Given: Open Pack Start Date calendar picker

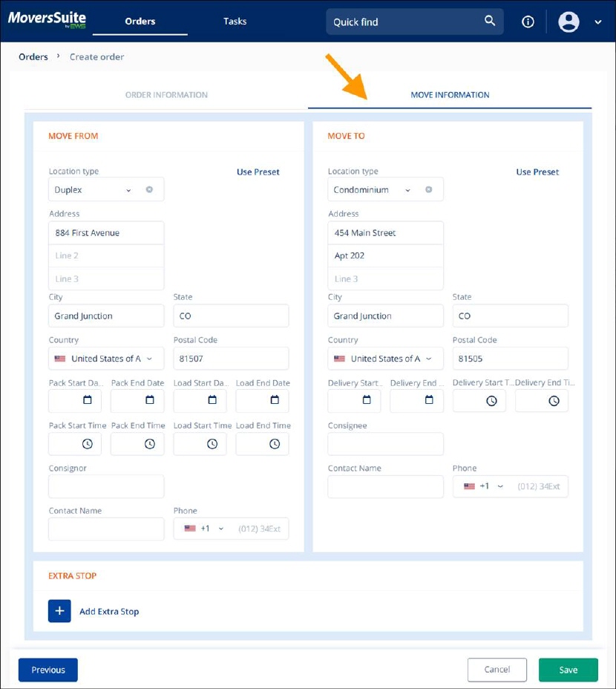Looking at the screenshot, I should (88, 400).
